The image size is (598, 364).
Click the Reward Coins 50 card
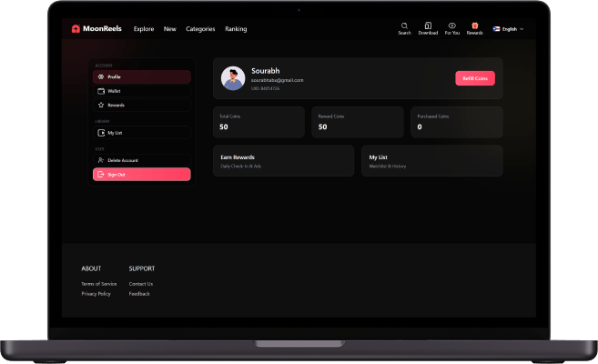tap(358, 122)
